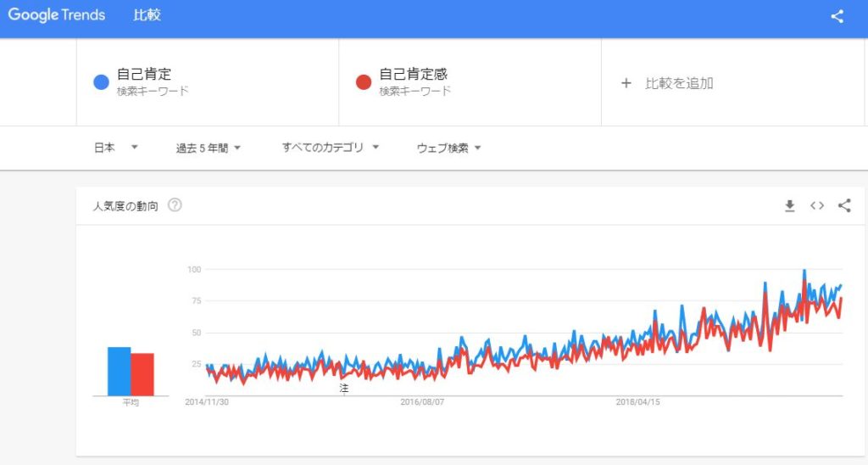Click the 注 note marker on chart

(x=344, y=388)
